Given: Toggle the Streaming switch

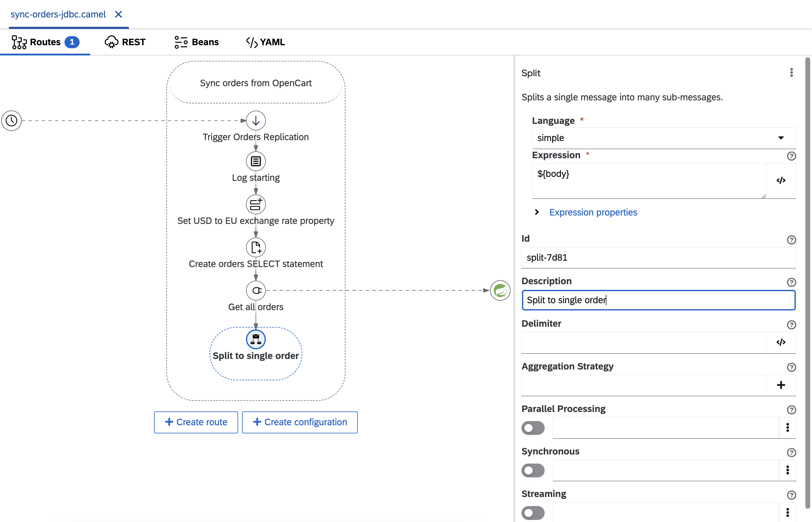Looking at the screenshot, I should click(x=533, y=513).
